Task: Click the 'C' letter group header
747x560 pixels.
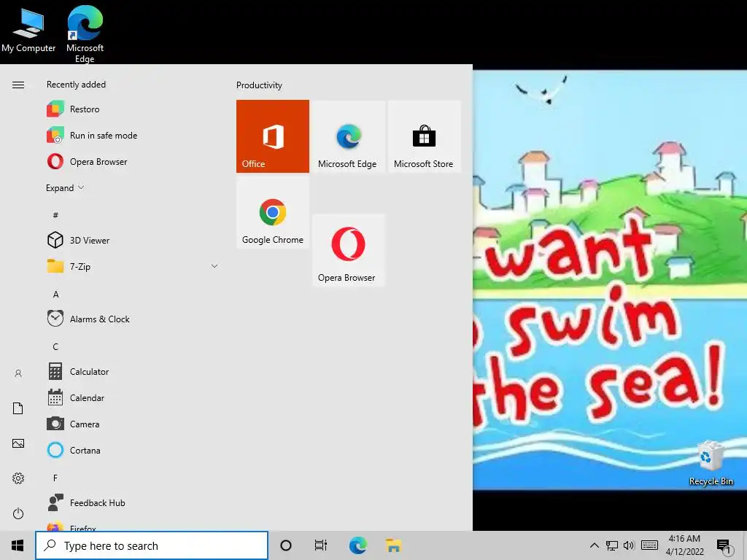Action: 55,346
